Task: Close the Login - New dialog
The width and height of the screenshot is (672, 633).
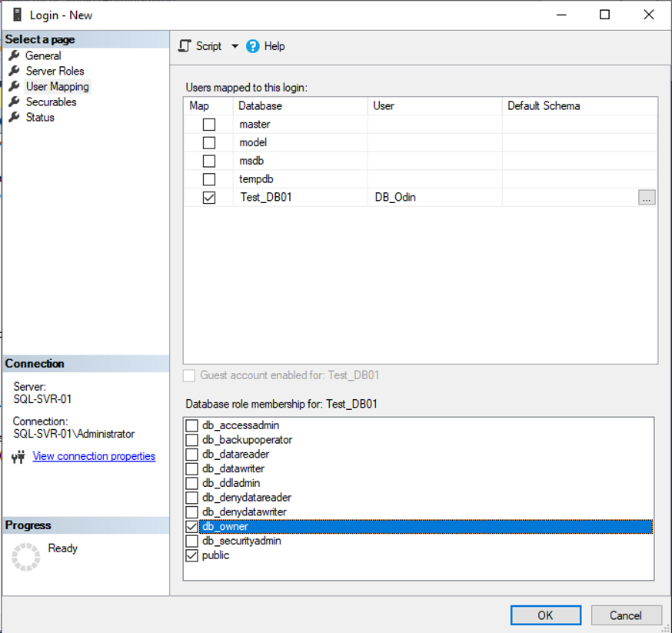Action: (x=649, y=15)
